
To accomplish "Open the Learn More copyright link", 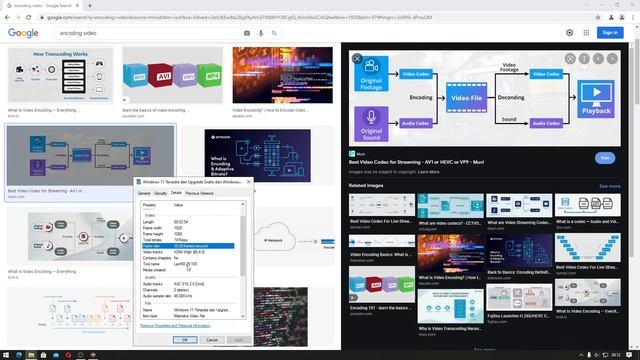I will point(428,172).
